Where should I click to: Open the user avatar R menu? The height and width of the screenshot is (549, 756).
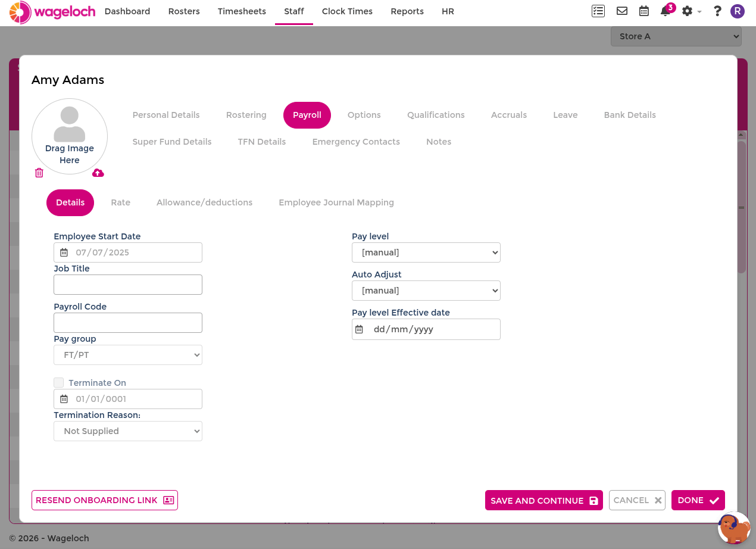pyautogui.click(x=738, y=11)
